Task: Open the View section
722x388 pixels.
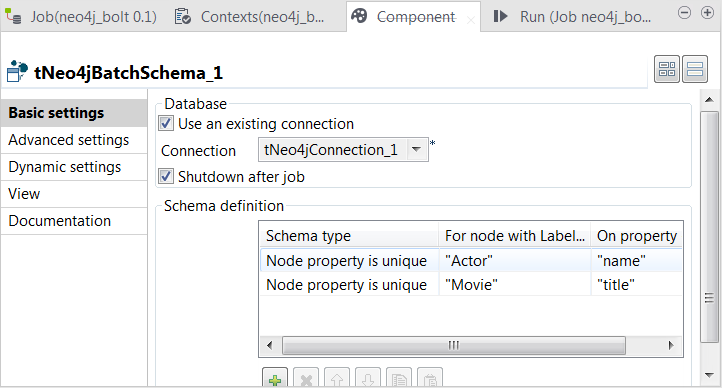Action: 74,194
